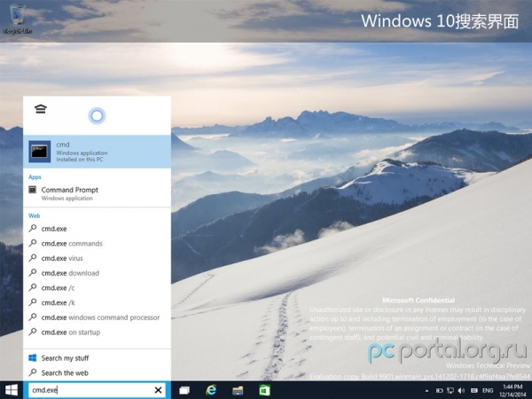Select 'cmd.exe /k' web suggestion
This screenshot has height=399, width=532.
click(x=97, y=302)
